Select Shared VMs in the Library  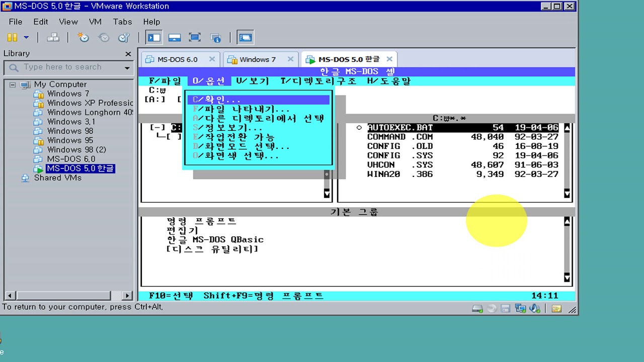click(x=57, y=177)
